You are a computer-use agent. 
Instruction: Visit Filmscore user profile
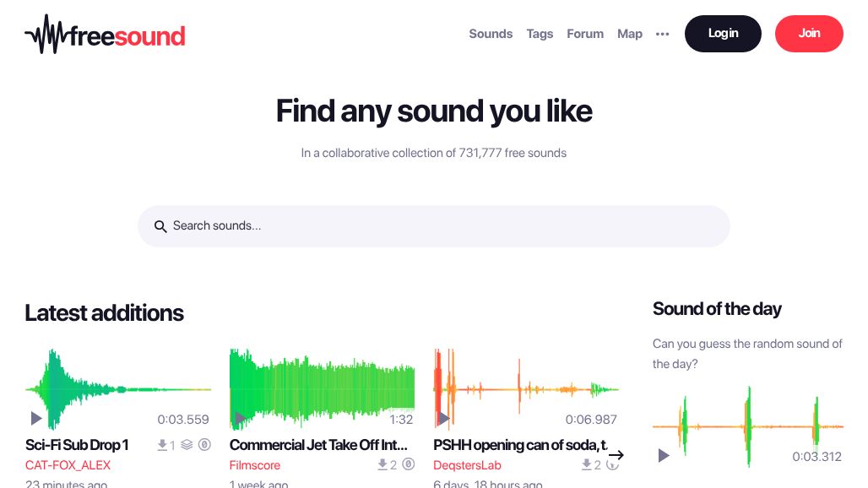[x=255, y=465]
